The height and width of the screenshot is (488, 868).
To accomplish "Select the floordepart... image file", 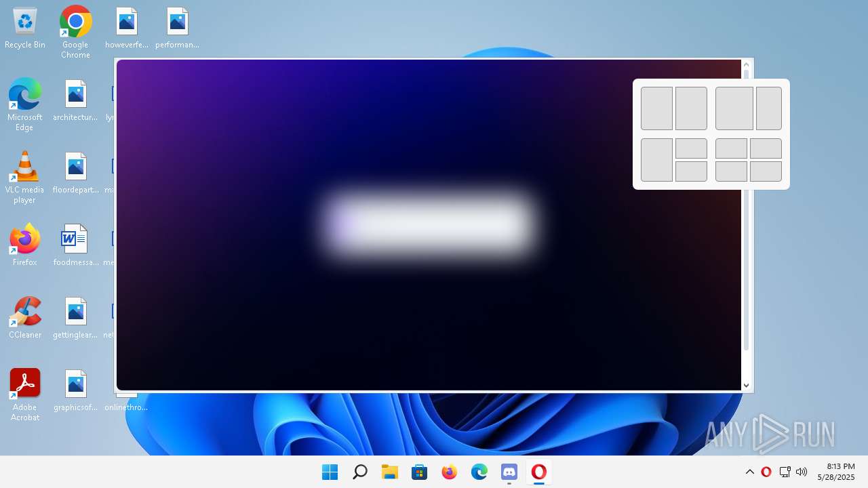I will [75, 173].
